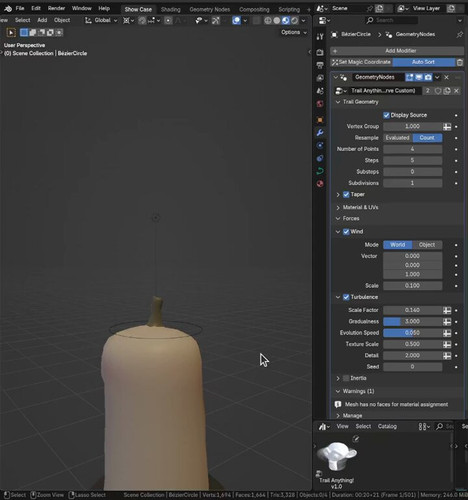The height and width of the screenshot is (500, 468).
Task: Disable the Turbulence checkbox
Action: (346, 297)
